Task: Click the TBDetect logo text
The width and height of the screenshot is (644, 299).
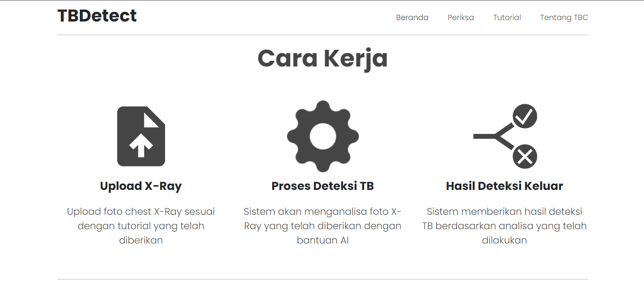Action: click(97, 15)
